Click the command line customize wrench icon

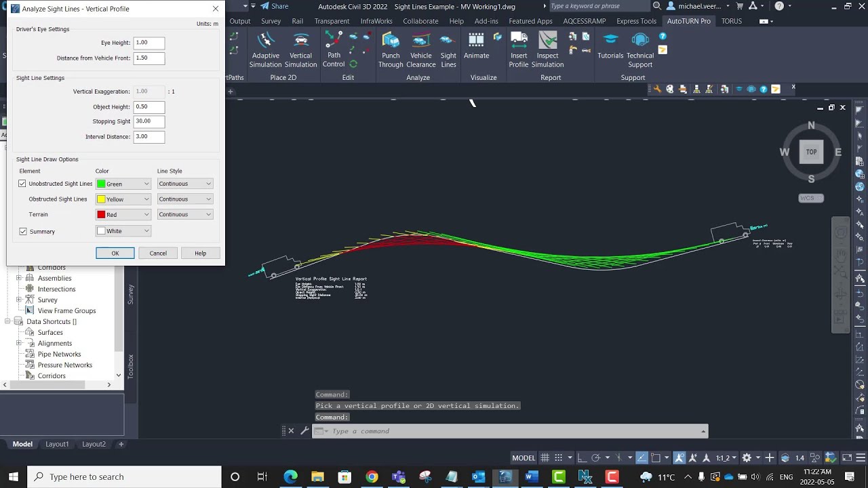pos(304,430)
